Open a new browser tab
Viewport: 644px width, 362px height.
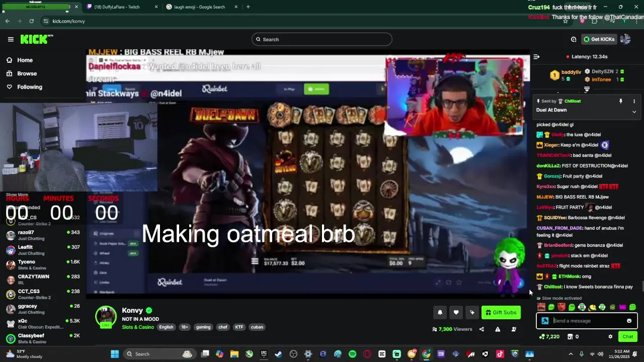(x=248, y=7)
